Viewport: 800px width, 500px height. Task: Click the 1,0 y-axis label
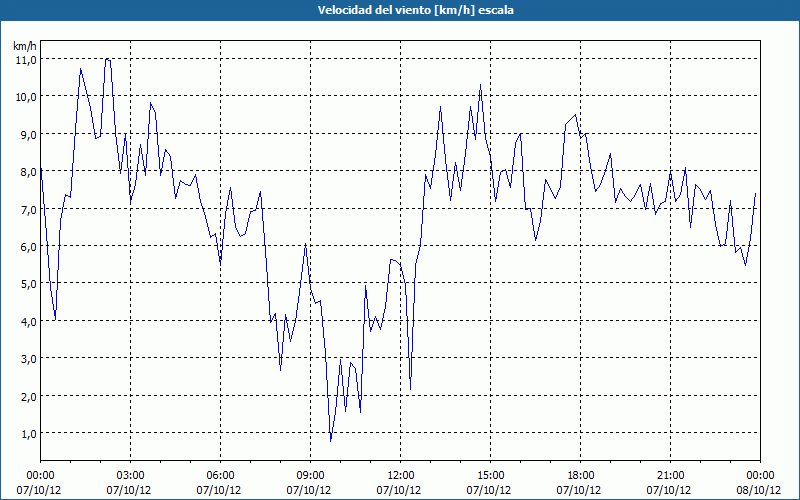(28, 434)
